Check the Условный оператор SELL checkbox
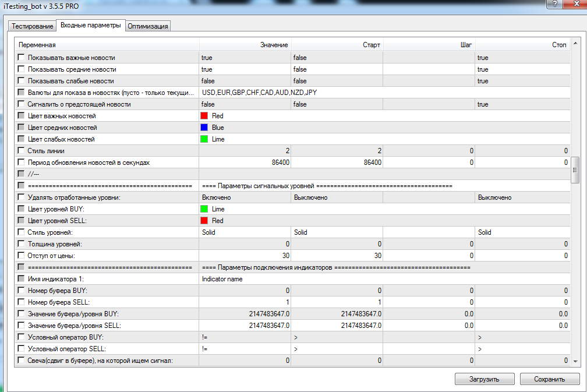 tap(22, 349)
